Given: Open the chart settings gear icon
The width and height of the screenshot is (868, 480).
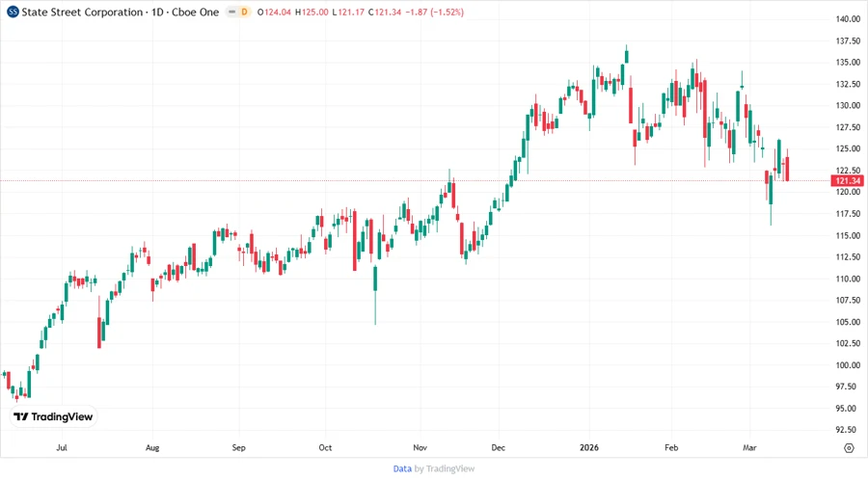Looking at the screenshot, I should click(x=849, y=448).
